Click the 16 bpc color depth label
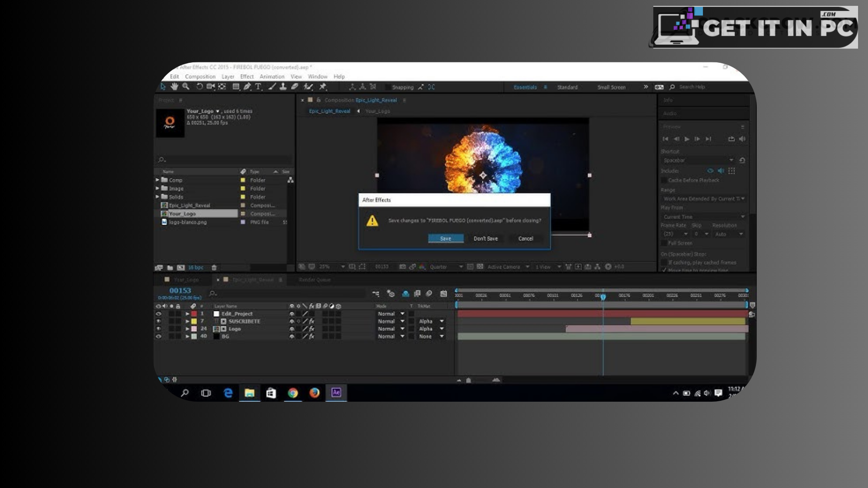 coord(196,267)
